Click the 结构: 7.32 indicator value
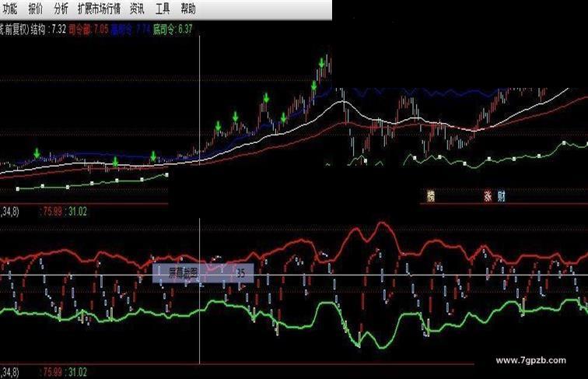Image resolution: width=588 pixels, height=379 pixels. pyautogui.click(x=48, y=30)
